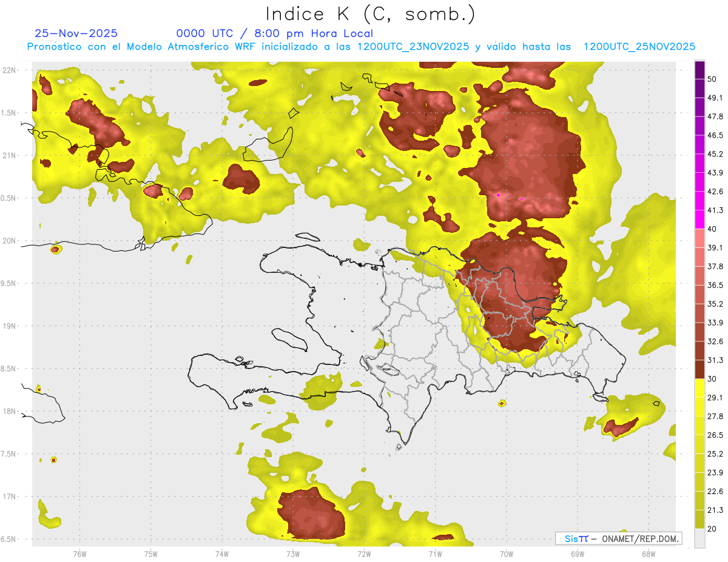Image resolution: width=728 pixels, height=562 pixels.
Task: Click the "70W" longitude label
Action: pos(507,554)
